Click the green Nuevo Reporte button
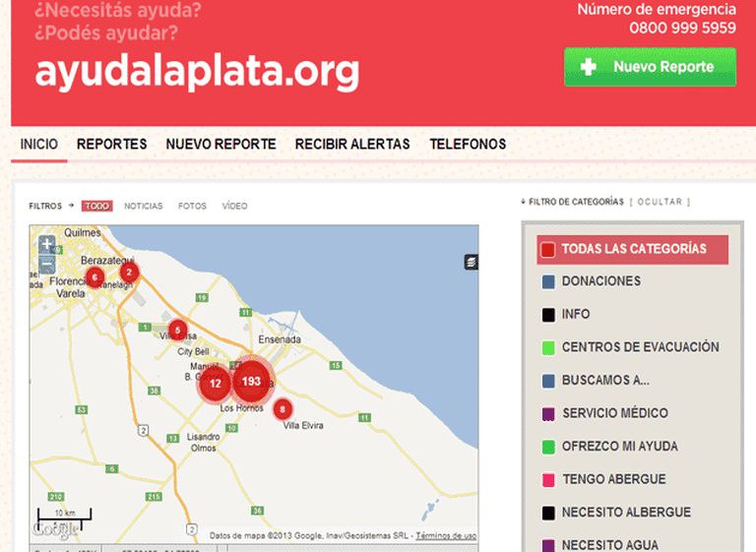Screen dimensions: 756x552 click(x=650, y=67)
